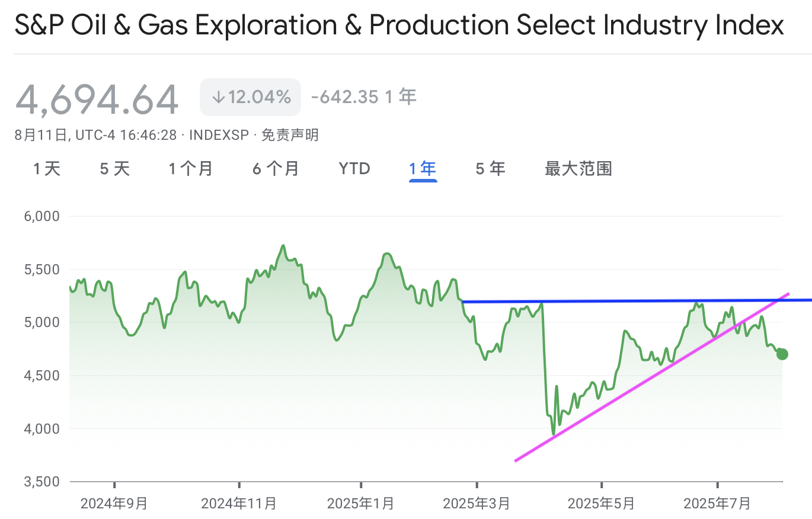The height and width of the screenshot is (519, 812).
Task: Open the 1个月 chart range
Action: point(191,169)
